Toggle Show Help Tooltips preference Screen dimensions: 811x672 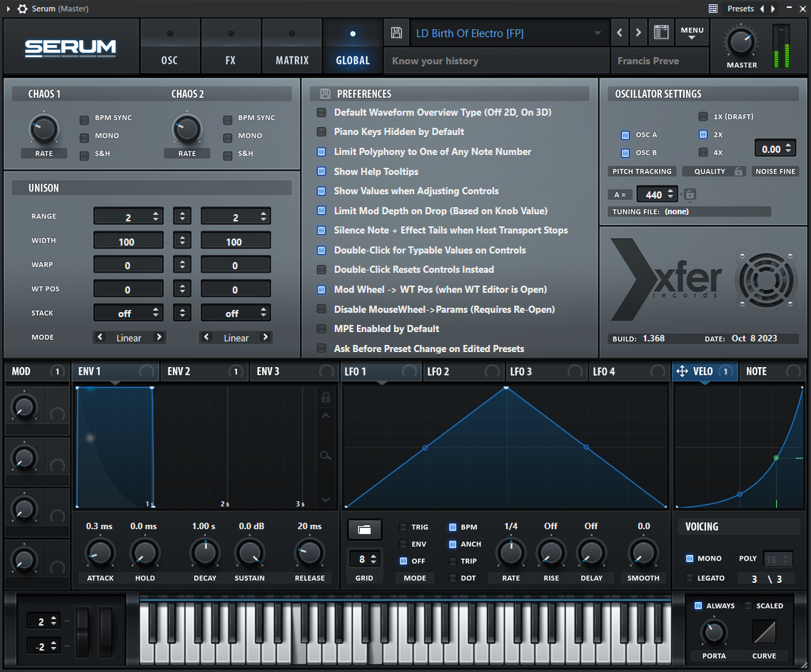[321, 171]
